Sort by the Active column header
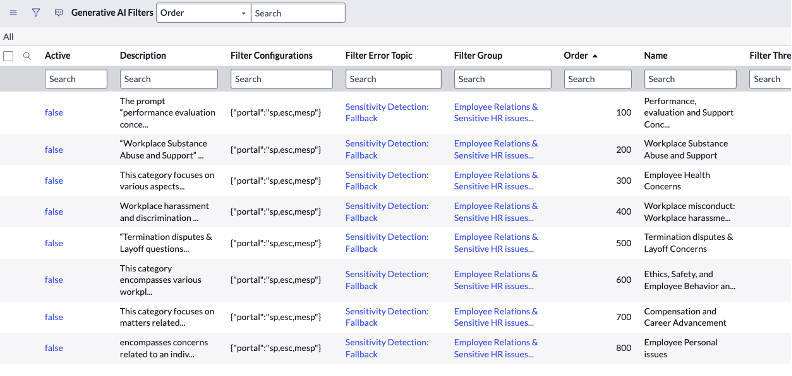The image size is (792, 376). (58, 56)
